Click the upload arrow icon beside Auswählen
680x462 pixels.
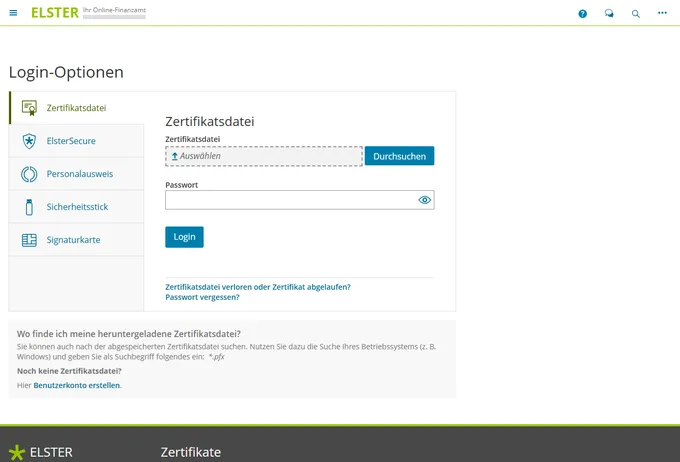tap(174, 156)
